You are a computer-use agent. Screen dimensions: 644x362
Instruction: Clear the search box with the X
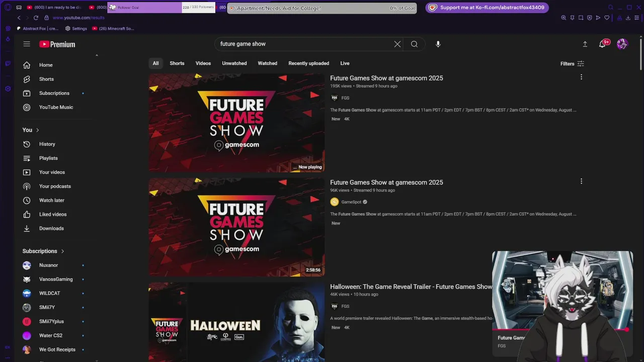click(397, 44)
